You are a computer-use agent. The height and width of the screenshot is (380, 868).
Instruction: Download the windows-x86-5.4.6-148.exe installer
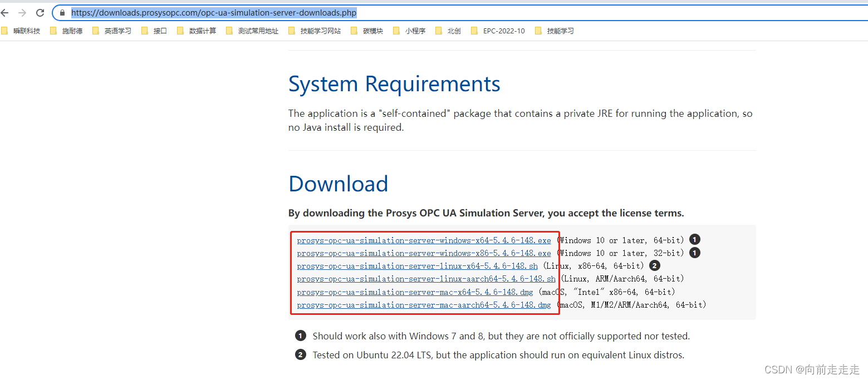[424, 253]
